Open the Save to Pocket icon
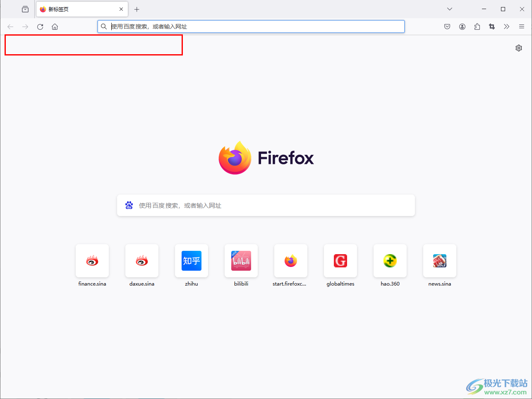This screenshot has width=532, height=399. pos(447,26)
